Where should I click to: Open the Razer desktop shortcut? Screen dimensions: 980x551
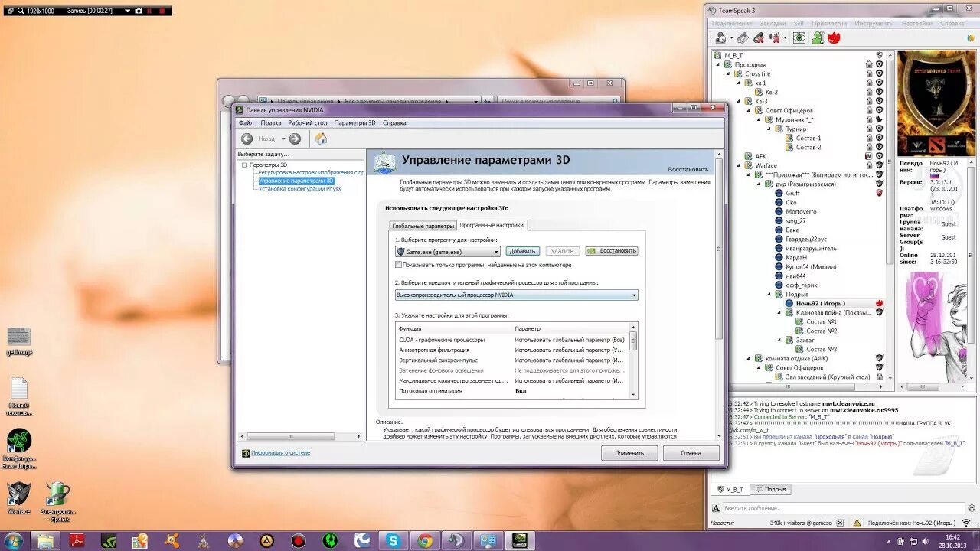18,448
